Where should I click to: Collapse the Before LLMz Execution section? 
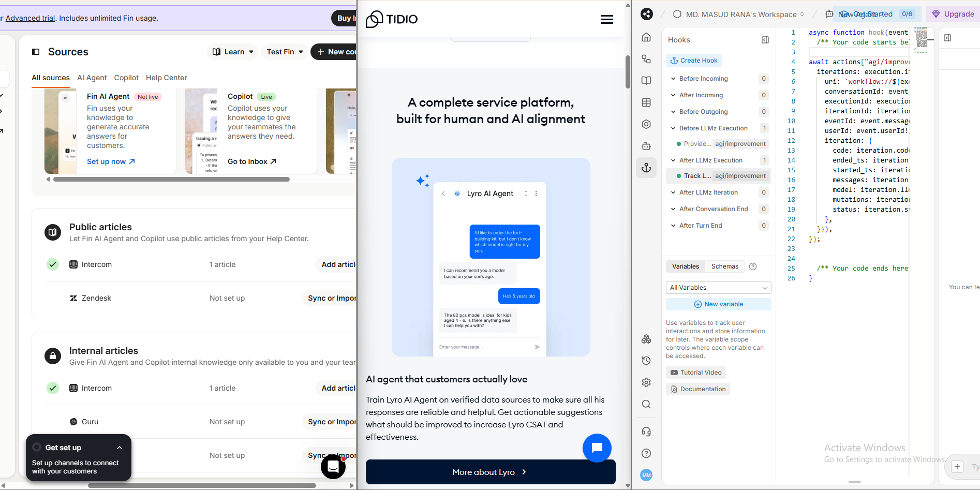[673, 128]
